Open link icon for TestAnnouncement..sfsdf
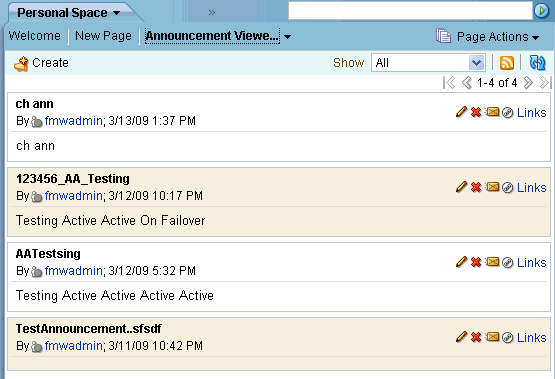Image resolution: width=555 pixels, height=379 pixels. (508, 338)
